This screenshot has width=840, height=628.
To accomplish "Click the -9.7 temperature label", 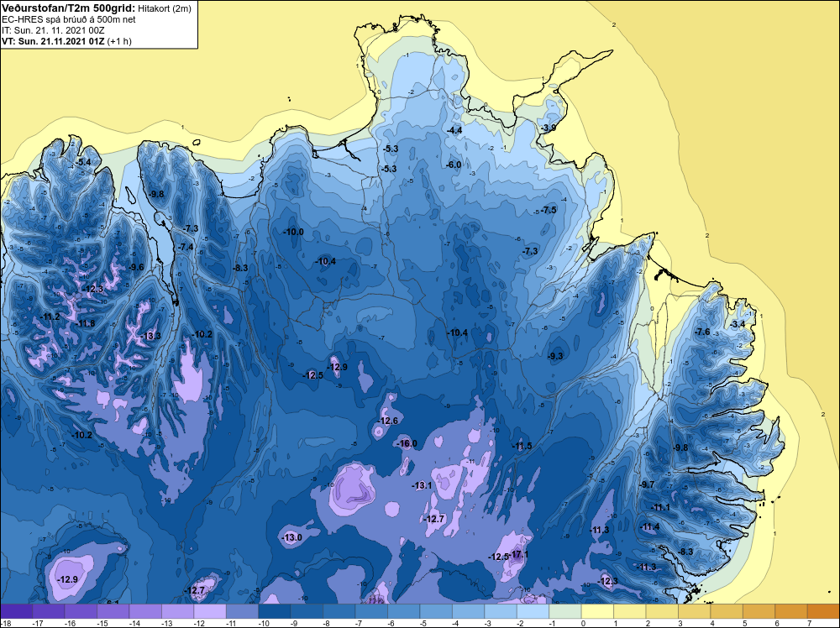I will pyautogui.click(x=647, y=484).
